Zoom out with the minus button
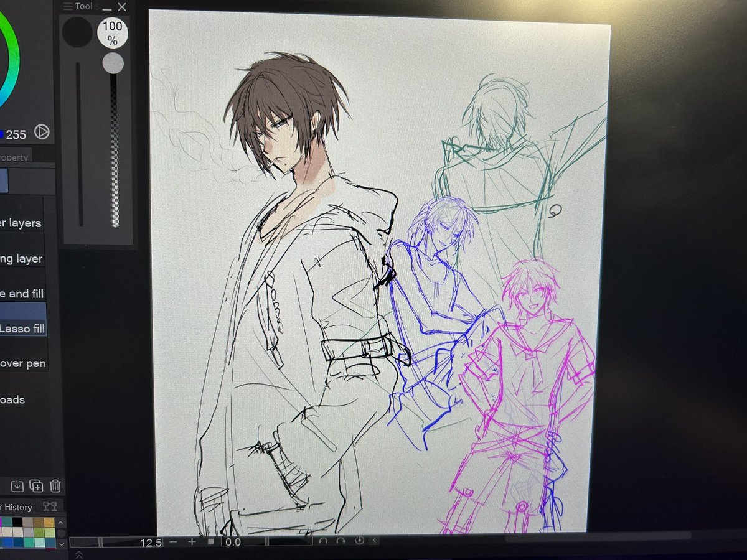The width and height of the screenshot is (747, 560). [x=174, y=542]
